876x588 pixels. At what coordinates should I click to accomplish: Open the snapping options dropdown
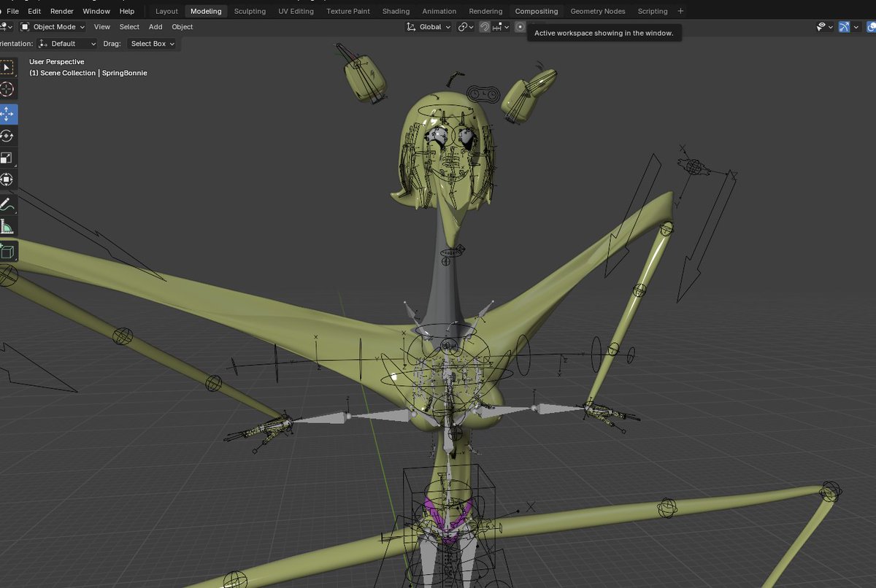point(502,27)
